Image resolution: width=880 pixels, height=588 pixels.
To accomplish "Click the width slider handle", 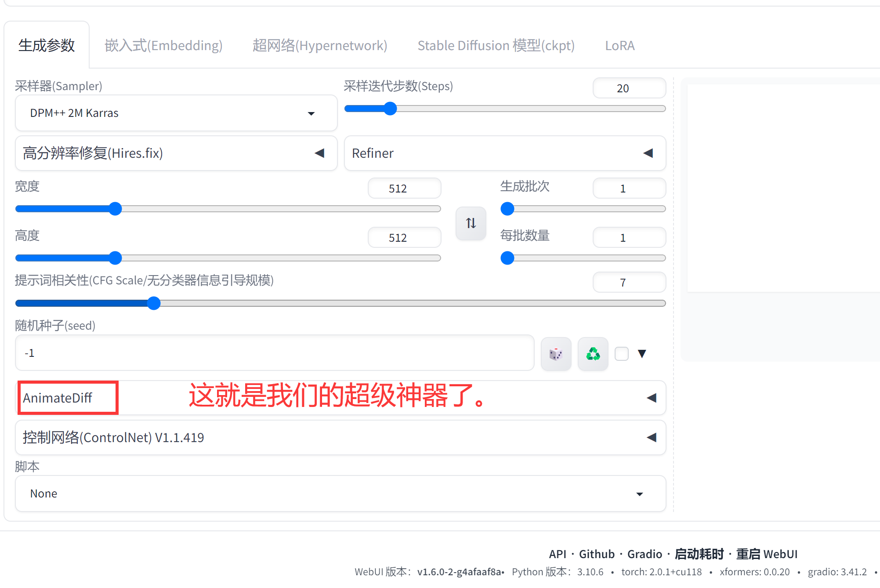I will (115, 209).
